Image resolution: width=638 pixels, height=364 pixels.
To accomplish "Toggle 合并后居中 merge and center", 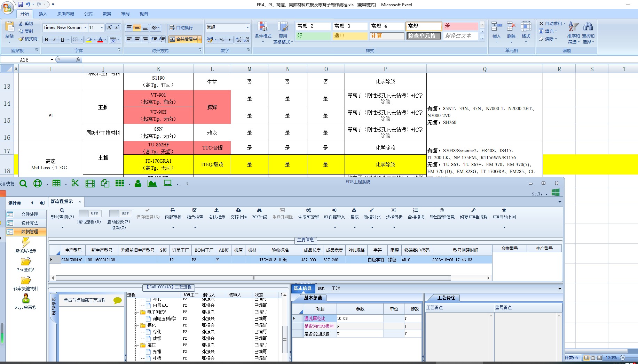I will click(x=183, y=39).
